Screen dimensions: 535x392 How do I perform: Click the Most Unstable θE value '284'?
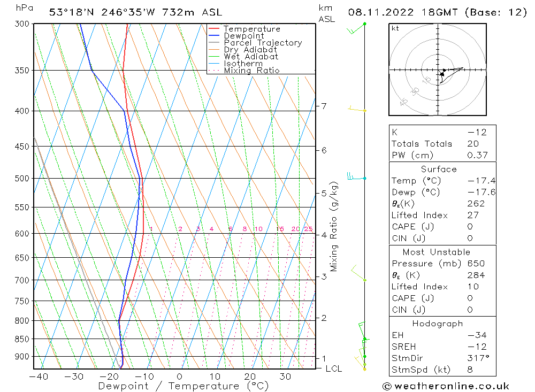click(476, 275)
